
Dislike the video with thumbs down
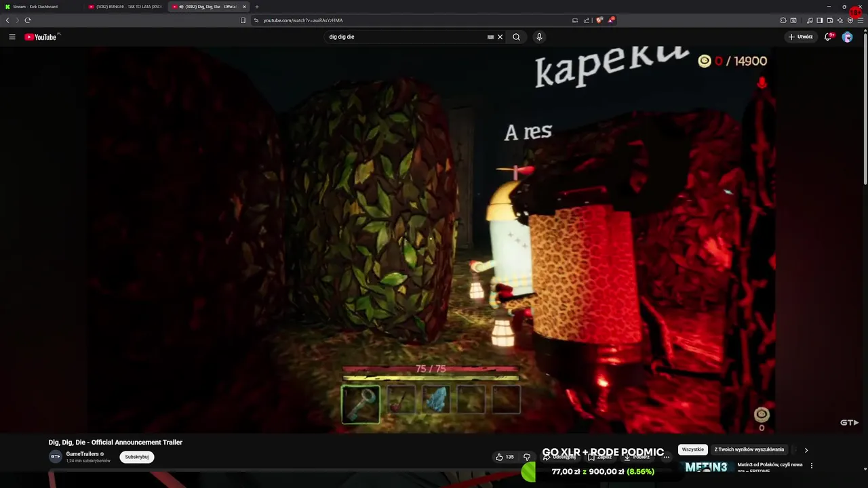527,457
